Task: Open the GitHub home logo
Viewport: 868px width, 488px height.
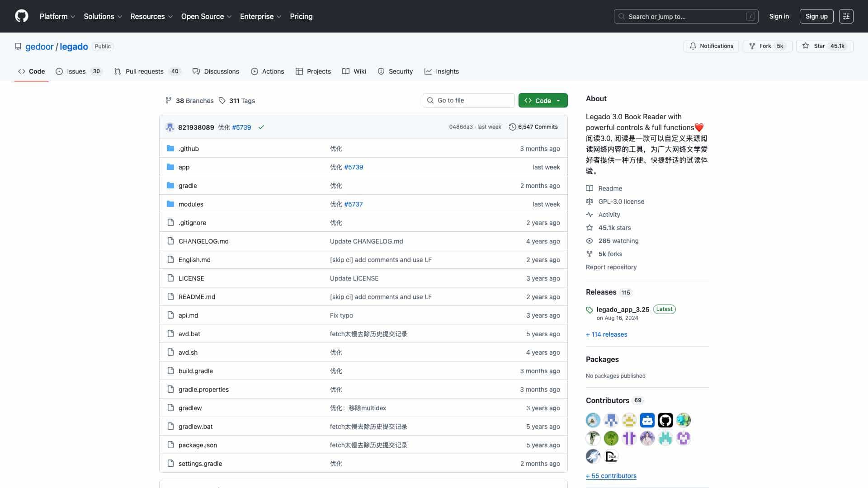Action: tap(22, 16)
